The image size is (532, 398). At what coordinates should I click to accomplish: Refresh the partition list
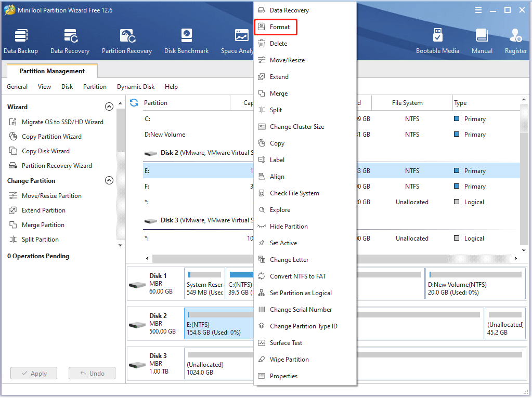(x=134, y=103)
